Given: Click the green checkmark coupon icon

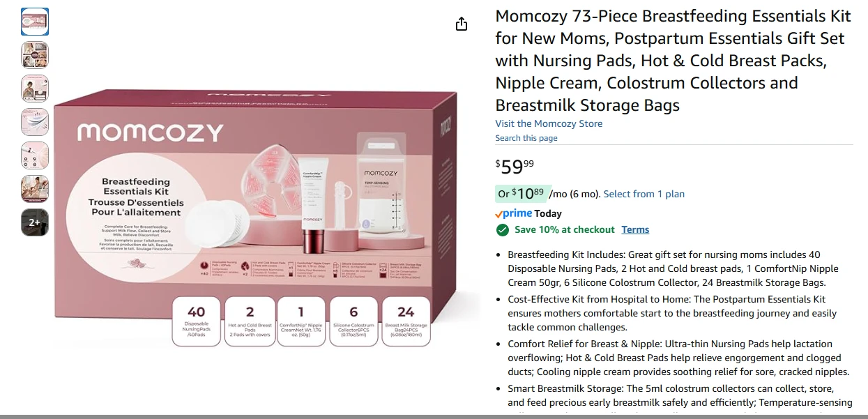Looking at the screenshot, I should (502, 229).
